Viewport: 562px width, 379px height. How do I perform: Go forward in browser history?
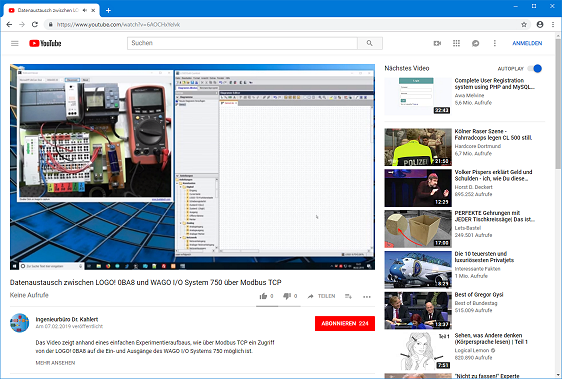22,24
